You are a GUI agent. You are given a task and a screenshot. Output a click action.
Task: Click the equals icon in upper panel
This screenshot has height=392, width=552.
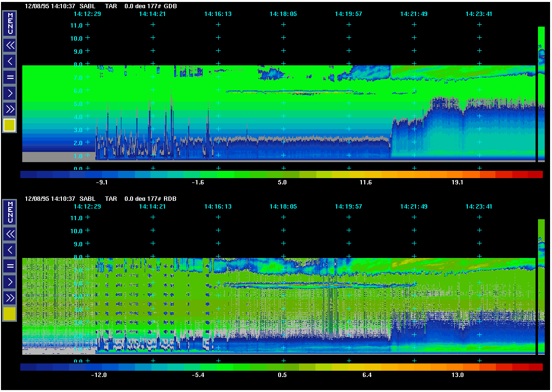click(10, 77)
